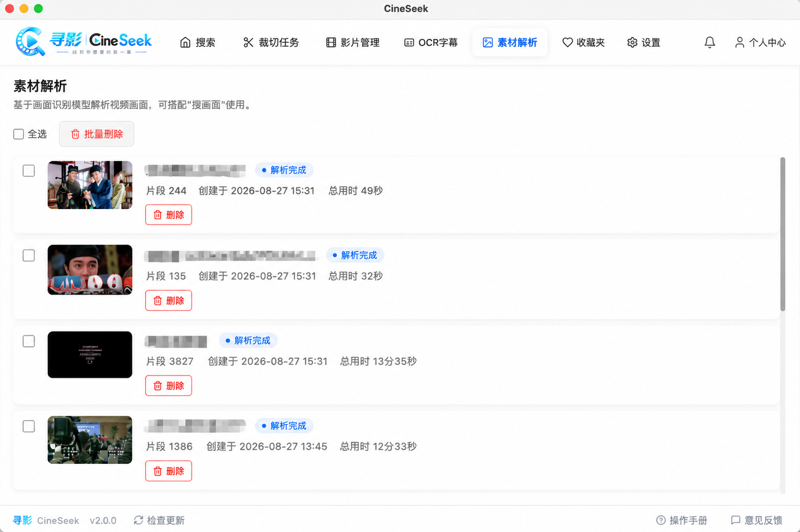The width and height of the screenshot is (800, 532).
Task: Open thumbnail of 片段 244 item
Action: [x=90, y=185]
